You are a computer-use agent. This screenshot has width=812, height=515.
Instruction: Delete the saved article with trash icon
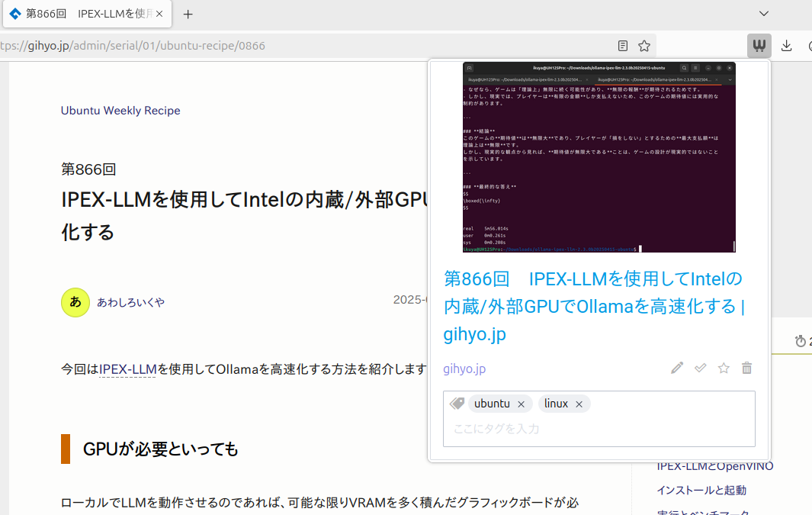(747, 369)
